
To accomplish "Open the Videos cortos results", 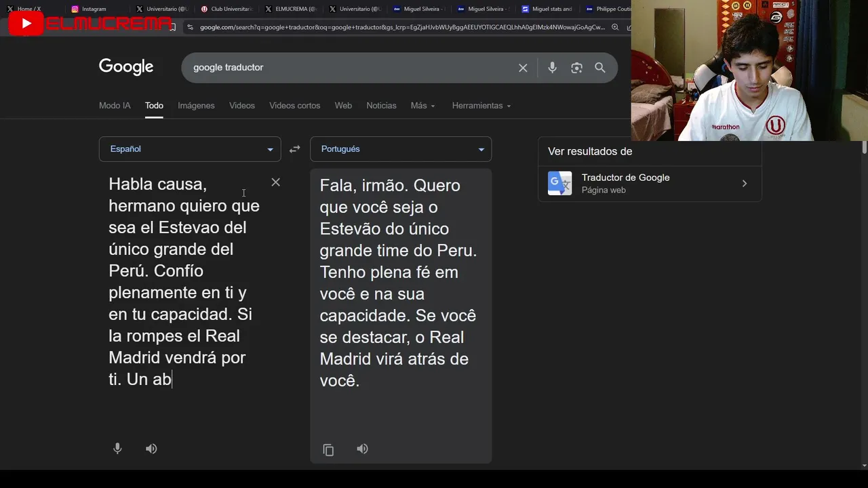I will tap(294, 106).
